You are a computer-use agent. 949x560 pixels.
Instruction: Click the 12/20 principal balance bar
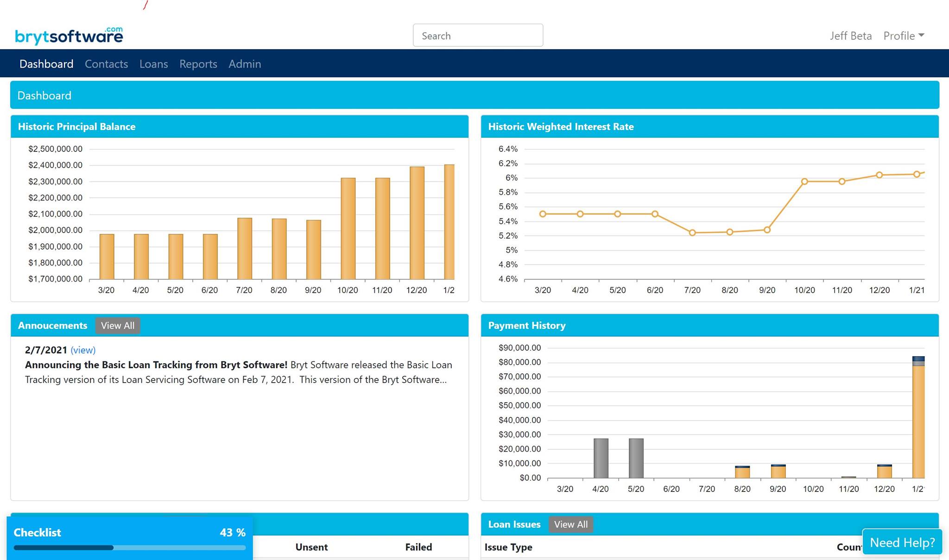coord(417,223)
